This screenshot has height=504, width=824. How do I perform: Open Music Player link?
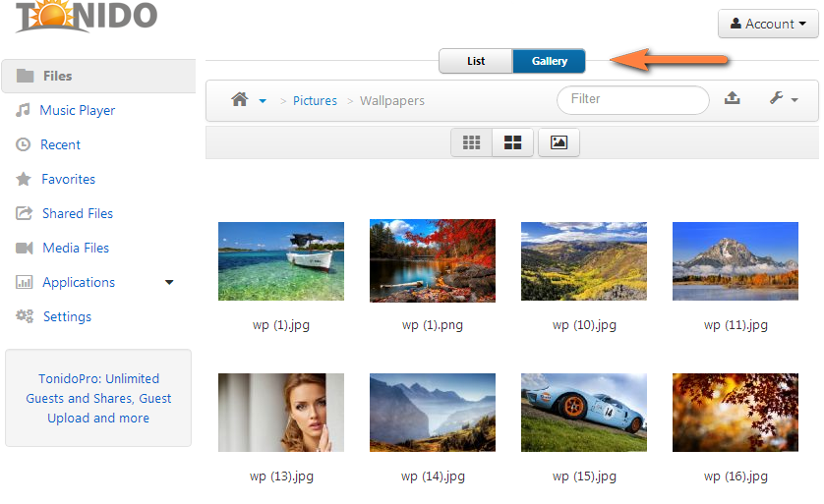(x=78, y=110)
